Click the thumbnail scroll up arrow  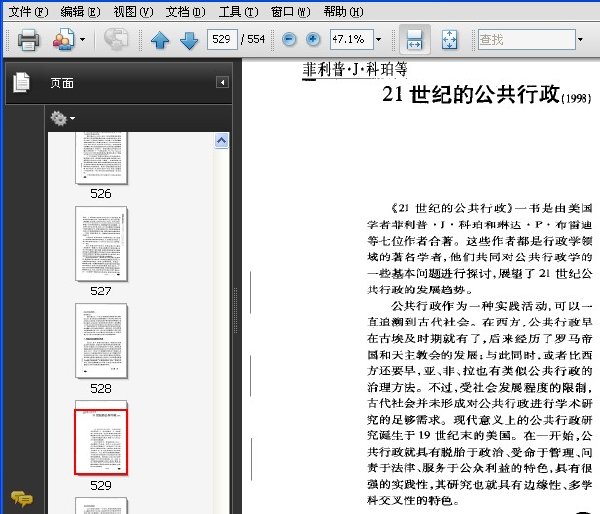pyautogui.click(x=222, y=141)
